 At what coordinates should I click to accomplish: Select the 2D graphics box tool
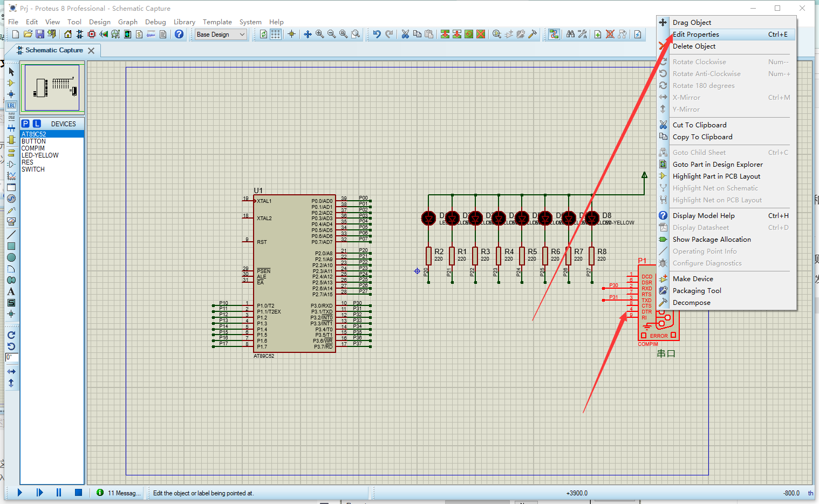click(11, 246)
